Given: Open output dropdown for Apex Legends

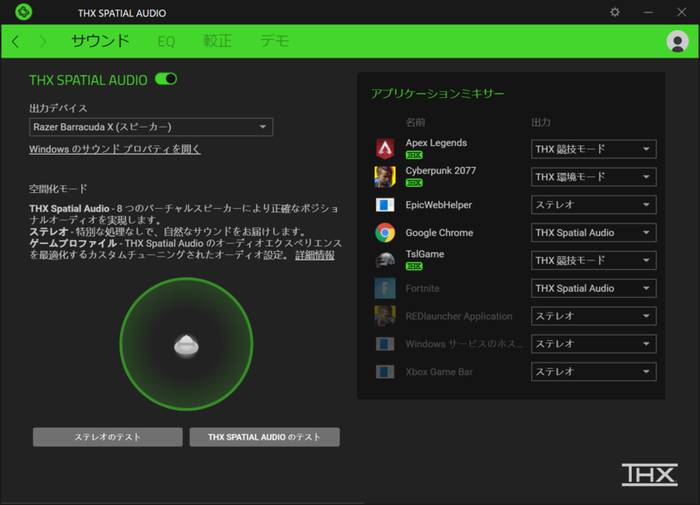Looking at the screenshot, I should click(594, 149).
